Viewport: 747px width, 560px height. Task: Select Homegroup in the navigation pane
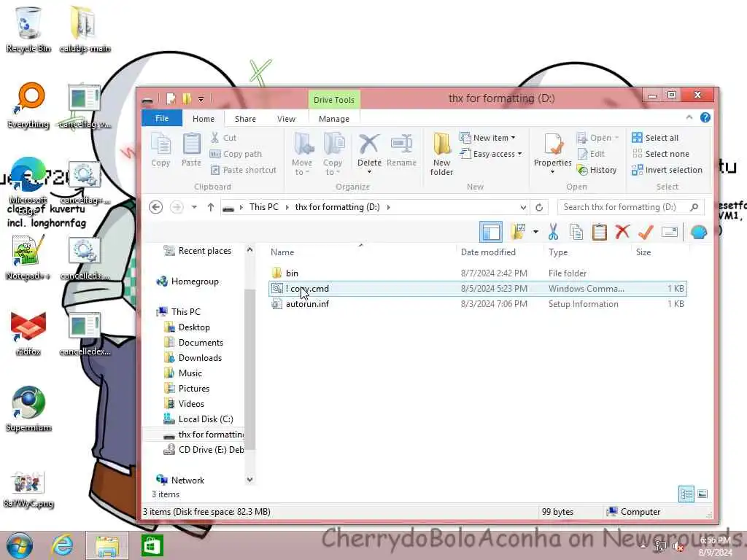click(x=194, y=281)
